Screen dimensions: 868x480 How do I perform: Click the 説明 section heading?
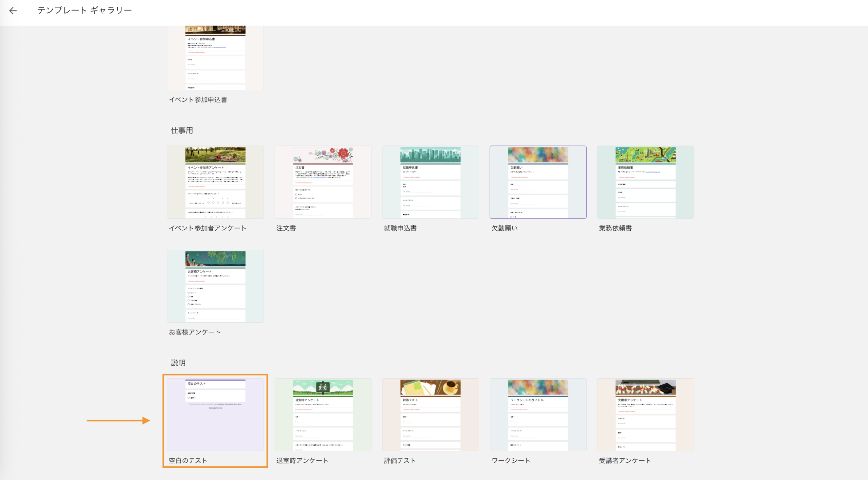tap(177, 363)
